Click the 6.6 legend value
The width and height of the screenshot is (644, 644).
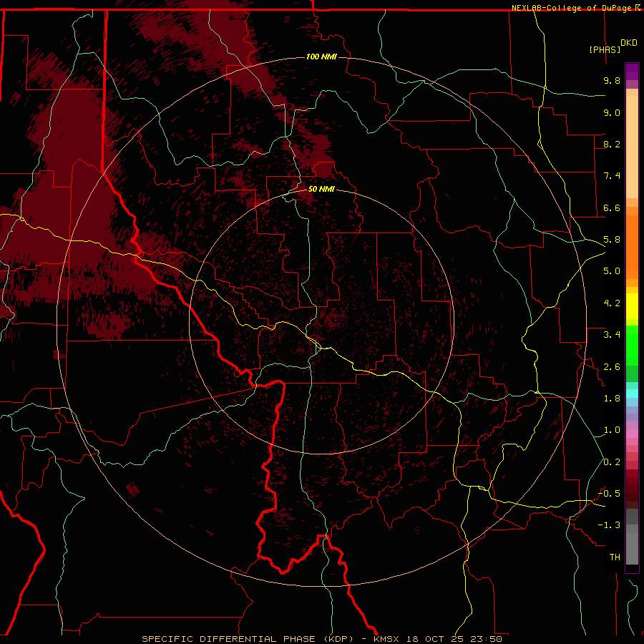click(612, 208)
